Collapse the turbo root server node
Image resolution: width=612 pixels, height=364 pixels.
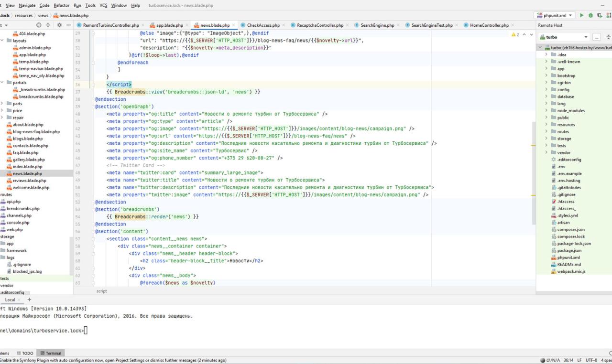tap(540, 48)
